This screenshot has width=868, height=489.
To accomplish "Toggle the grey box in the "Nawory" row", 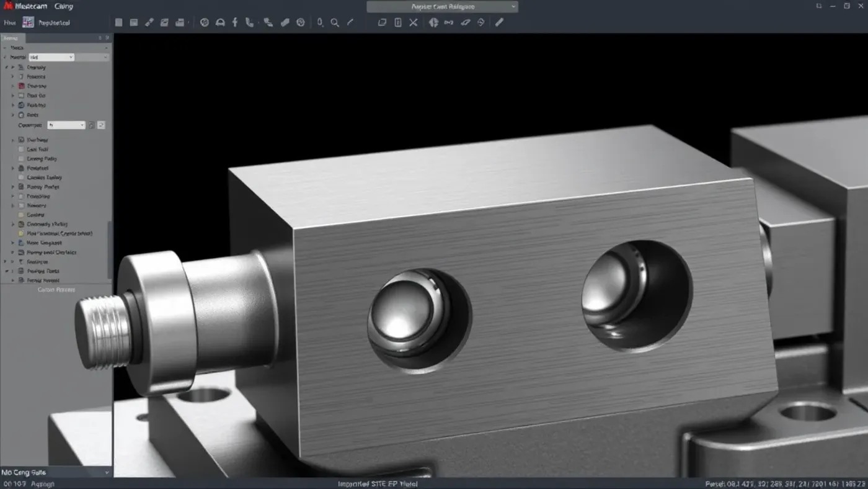I will pyautogui.click(x=21, y=205).
